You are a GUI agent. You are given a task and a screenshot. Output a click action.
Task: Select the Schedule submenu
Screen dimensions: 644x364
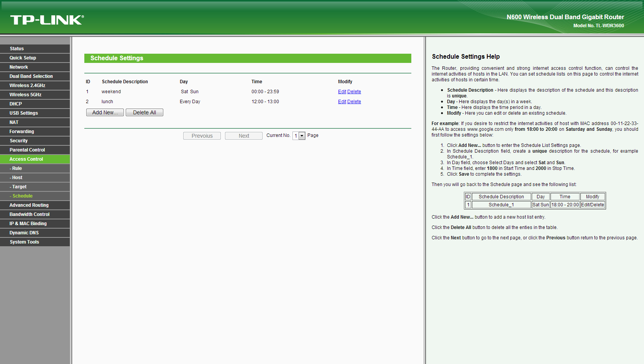coord(35,196)
